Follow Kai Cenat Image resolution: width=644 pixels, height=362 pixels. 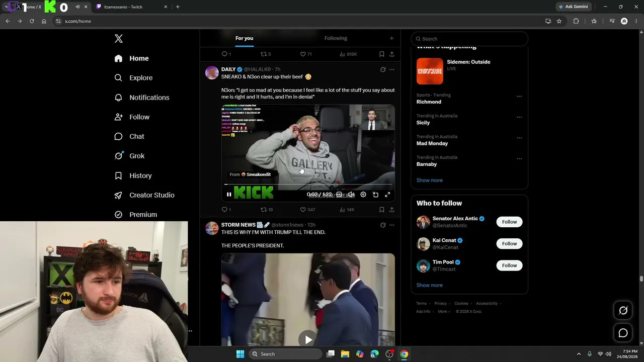(509, 244)
